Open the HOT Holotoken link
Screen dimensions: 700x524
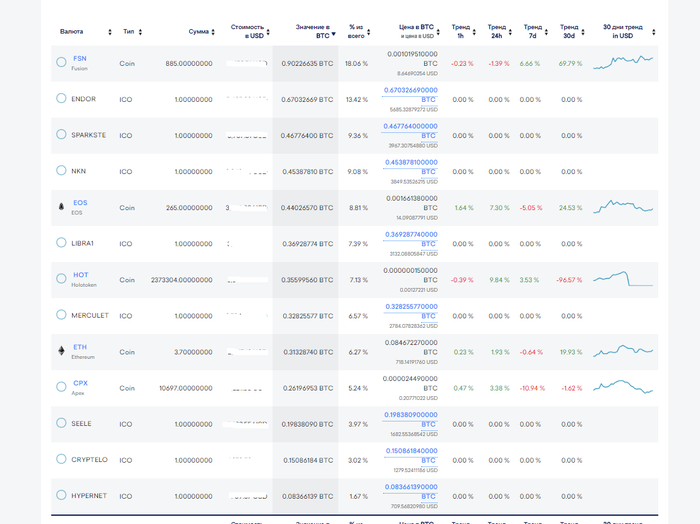coord(81,275)
